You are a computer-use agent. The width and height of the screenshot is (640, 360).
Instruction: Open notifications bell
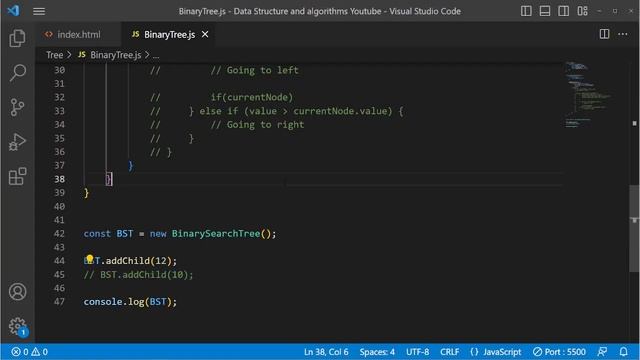tap(623, 352)
